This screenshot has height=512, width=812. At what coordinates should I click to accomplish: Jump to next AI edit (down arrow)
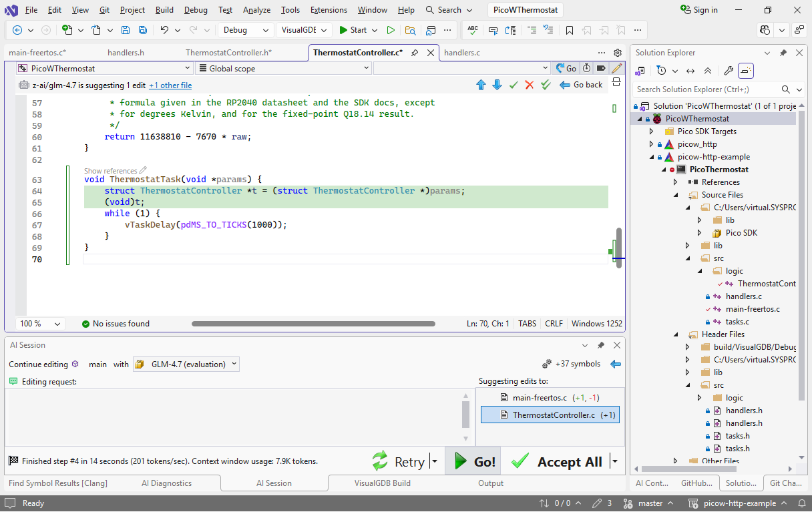click(497, 85)
